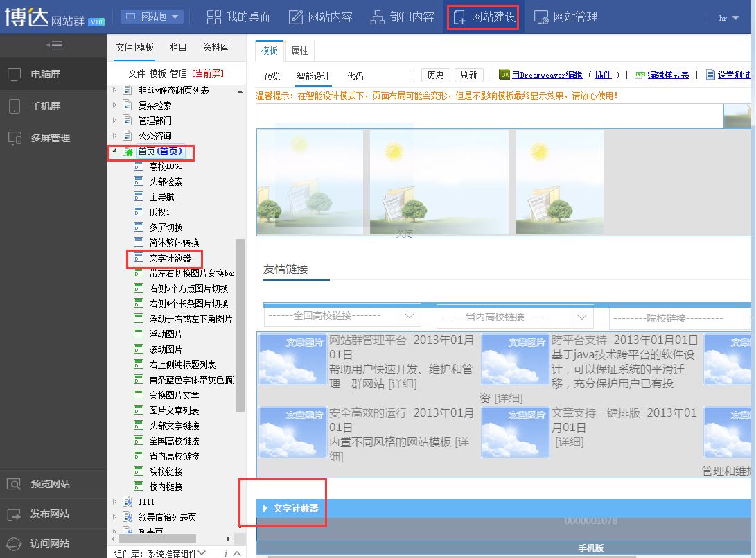Switch to 模板 tab
The height and width of the screenshot is (558, 756).
[270, 51]
